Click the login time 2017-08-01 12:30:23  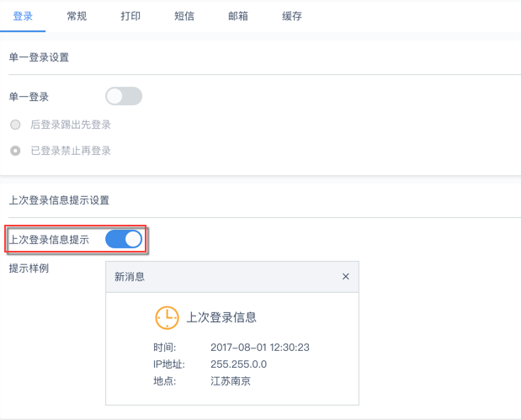[x=260, y=347]
